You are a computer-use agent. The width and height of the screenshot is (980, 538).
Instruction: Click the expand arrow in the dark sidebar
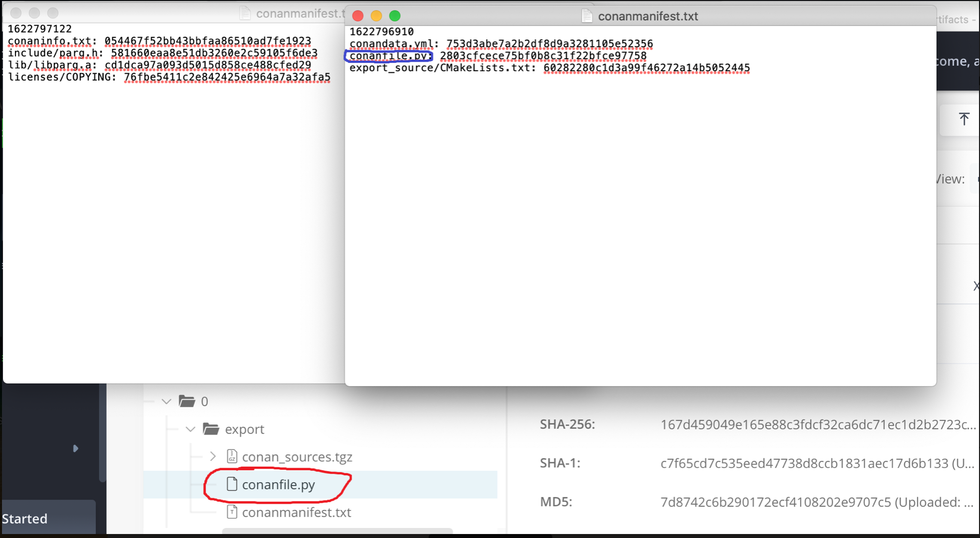(x=76, y=448)
